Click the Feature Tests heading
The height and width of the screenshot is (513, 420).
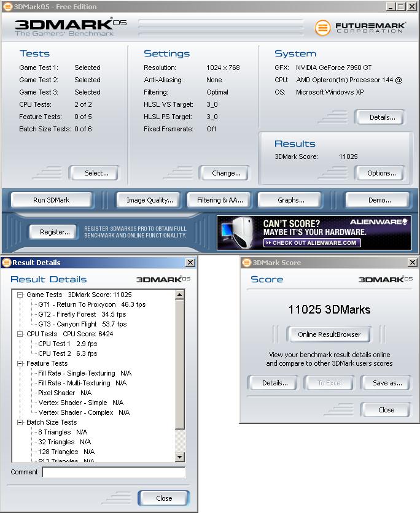click(47, 363)
